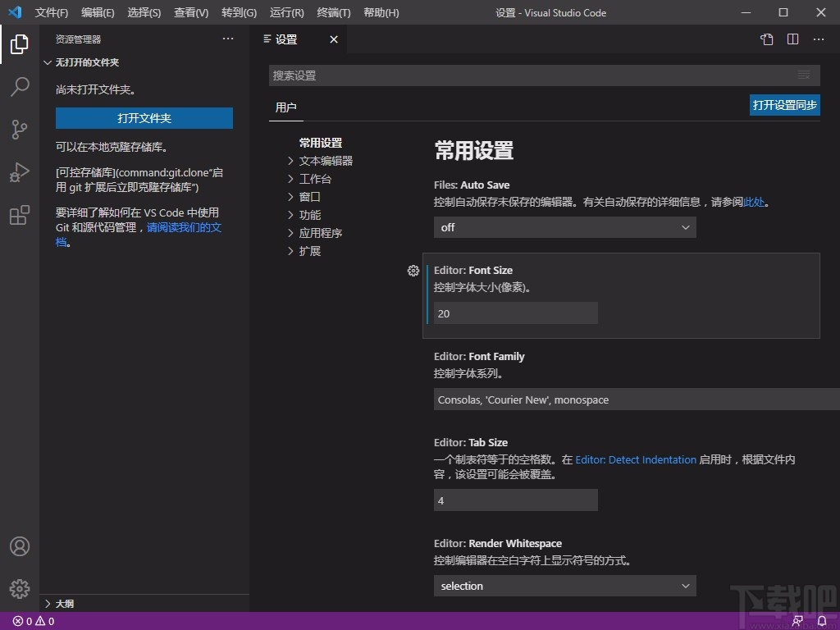The width and height of the screenshot is (840, 630).
Task: Open the Explorer view in activity bar
Action: pos(20,44)
